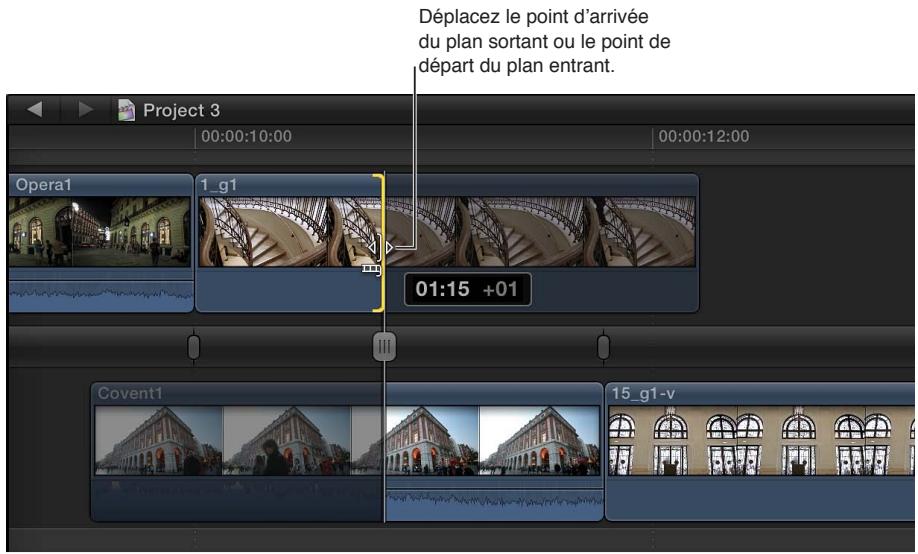
Task: Select the Project 3 title
Action: [x=181, y=110]
